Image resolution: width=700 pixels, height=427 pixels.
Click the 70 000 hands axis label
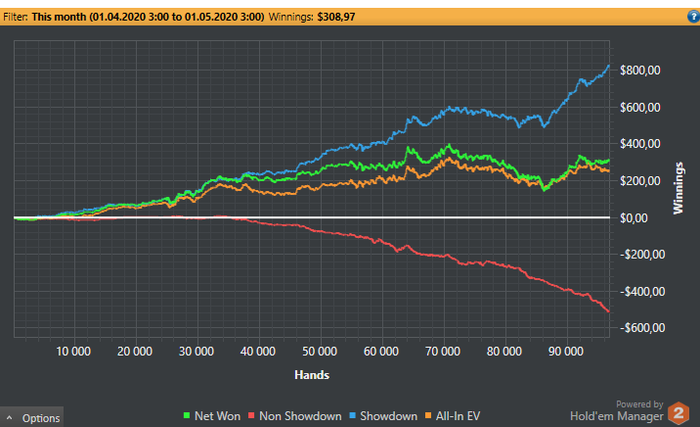point(443,352)
